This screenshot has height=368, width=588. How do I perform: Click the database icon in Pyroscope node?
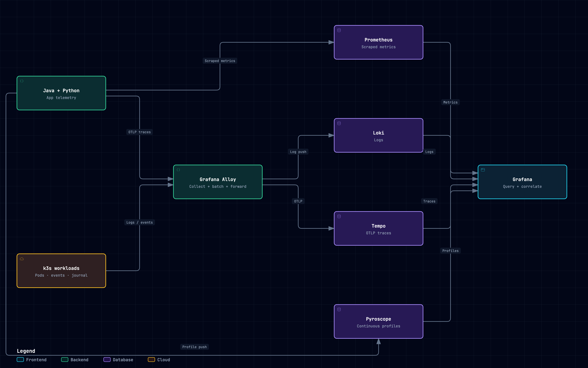pos(339,310)
